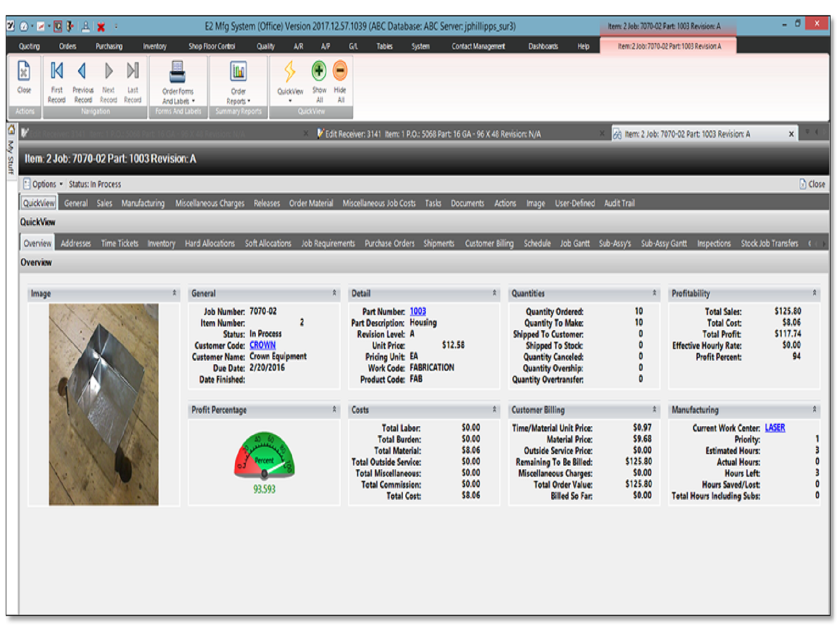Collapse the Image panel

pos(174,293)
